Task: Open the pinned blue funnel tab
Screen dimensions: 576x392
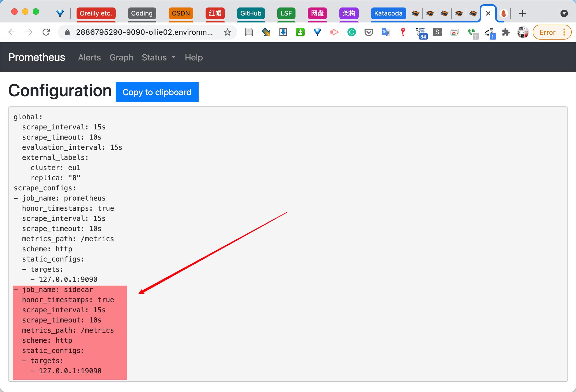Action: click(60, 13)
